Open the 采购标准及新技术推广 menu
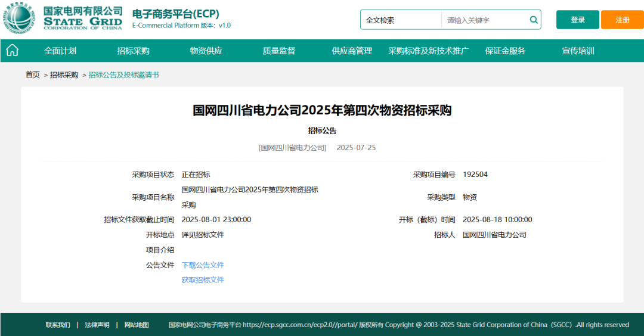This screenshot has height=336, width=644. point(428,51)
